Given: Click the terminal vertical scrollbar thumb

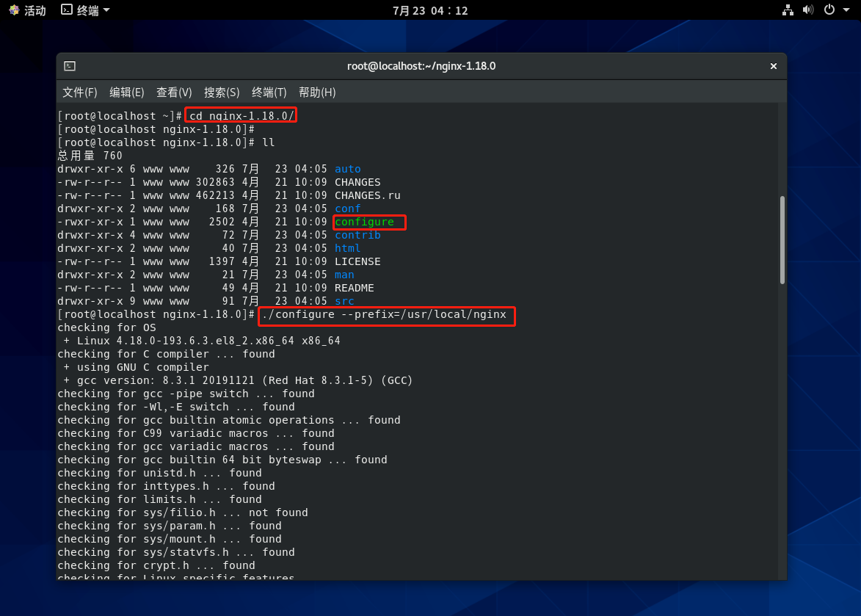Looking at the screenshot, I should (782, 239).
